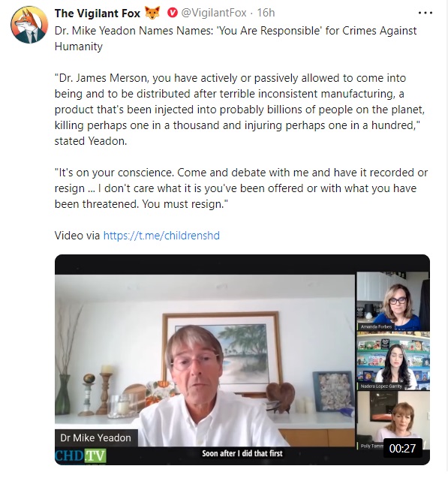
Task: Click the post headline about Crimes Against Humanity
Action: click(236, 38)
